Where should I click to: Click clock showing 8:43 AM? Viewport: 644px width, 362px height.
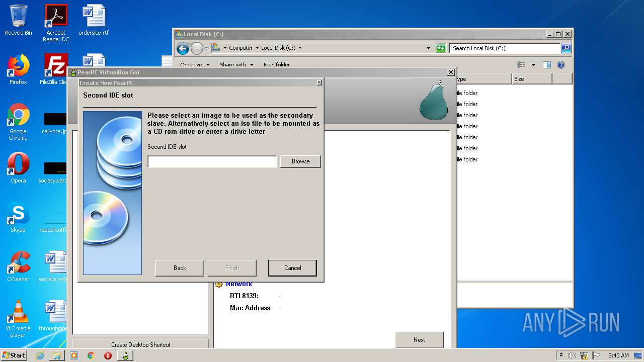tap(618, 355)
